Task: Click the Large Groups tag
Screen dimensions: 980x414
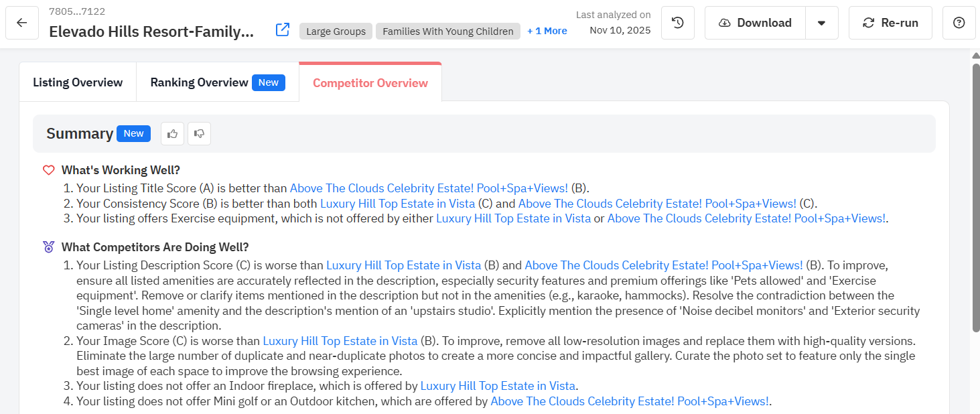Action: click(x=336, y=31)
